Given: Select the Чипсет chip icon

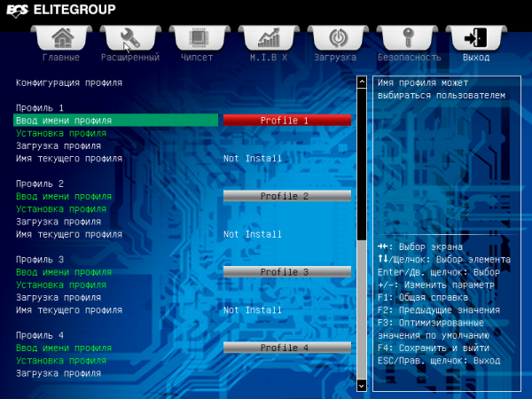Looking at the screenshot, I should (x=197, y=39).
